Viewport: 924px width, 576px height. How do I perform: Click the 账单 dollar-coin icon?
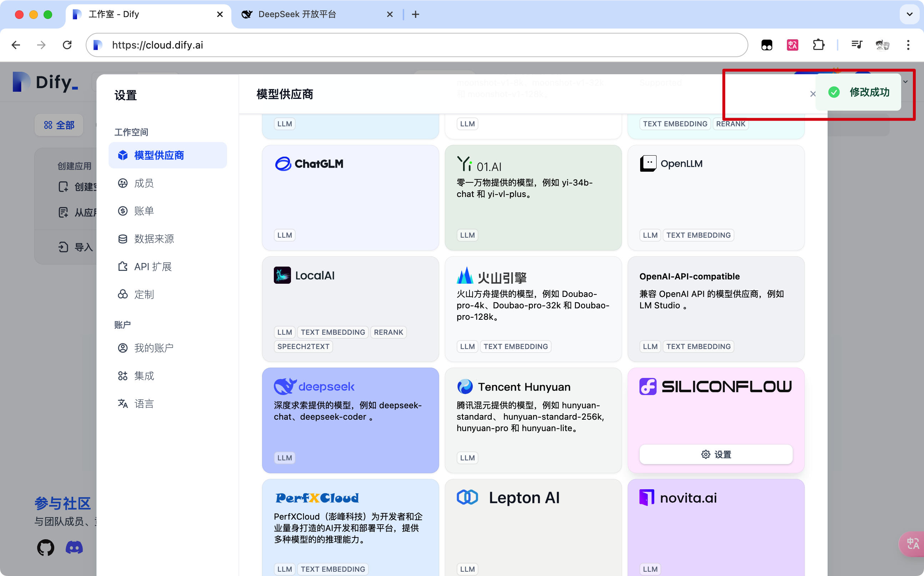pyautogui.click(x=123, y=211)
